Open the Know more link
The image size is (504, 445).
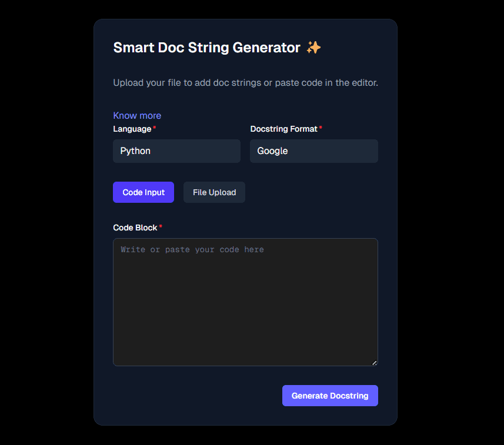[x=137, y=115]
